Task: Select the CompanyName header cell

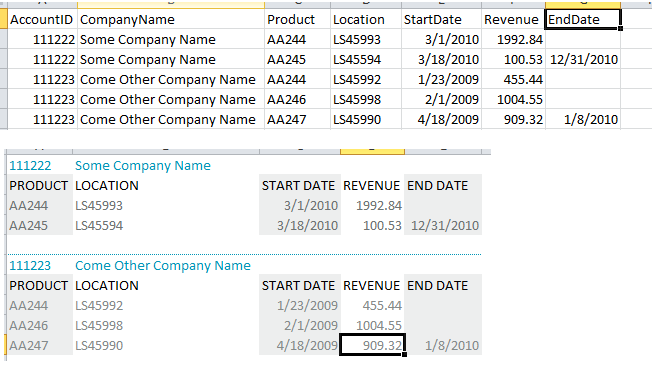Action: (171, 19)
